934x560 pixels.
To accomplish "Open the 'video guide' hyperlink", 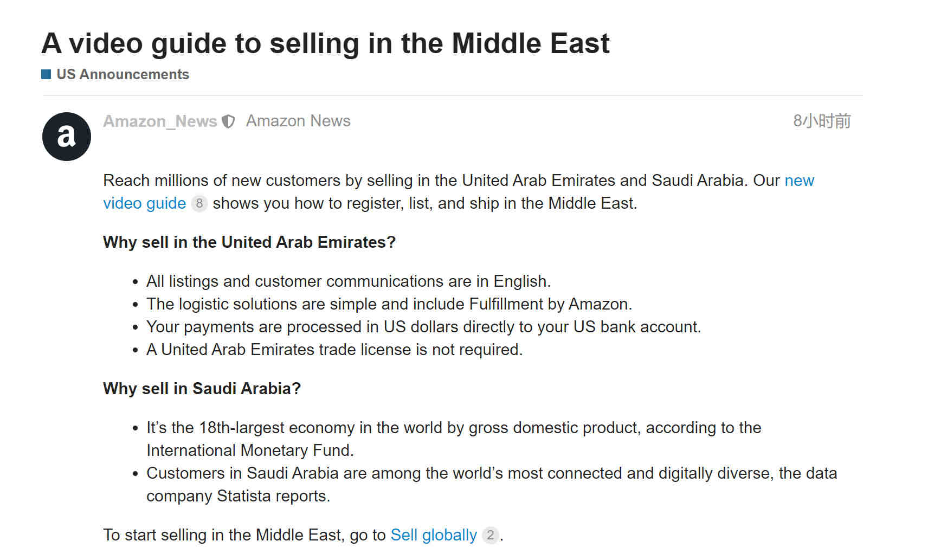I will click(x=144, y=203).
